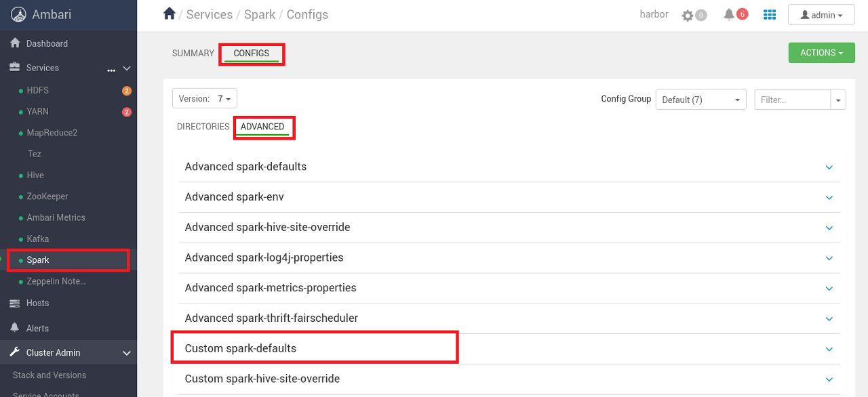Click the Cluster Admin wrench icon

[14, 352]
